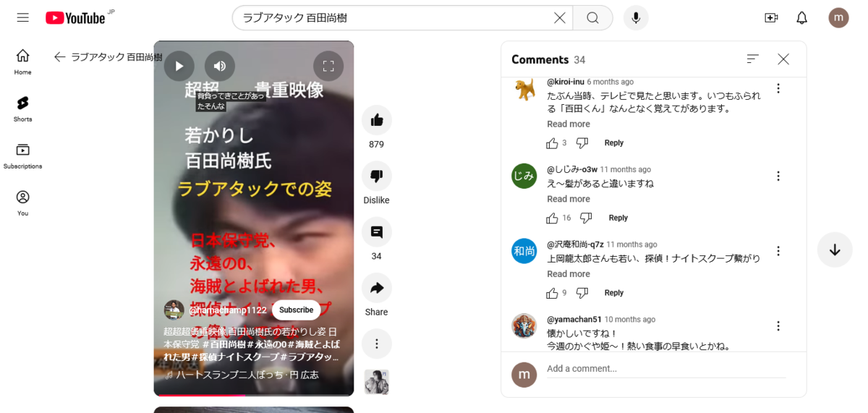
Task: Play the Shorts video
Action: click(x=179, y=66)
